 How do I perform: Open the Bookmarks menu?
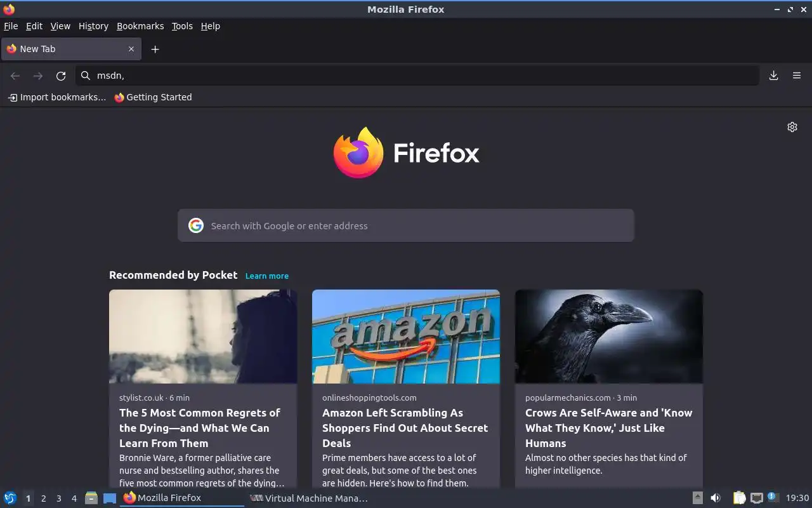click(x=140, y=26)
